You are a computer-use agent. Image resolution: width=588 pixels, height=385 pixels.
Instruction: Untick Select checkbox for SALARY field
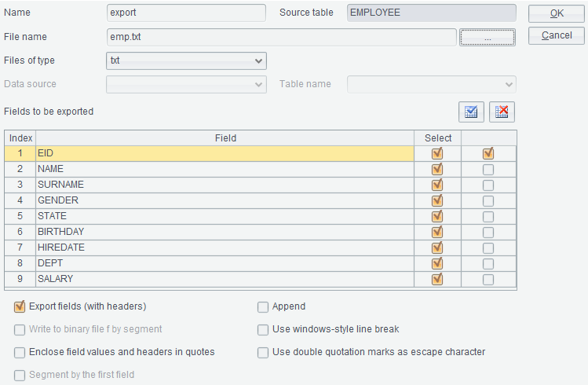coord(437,279)
